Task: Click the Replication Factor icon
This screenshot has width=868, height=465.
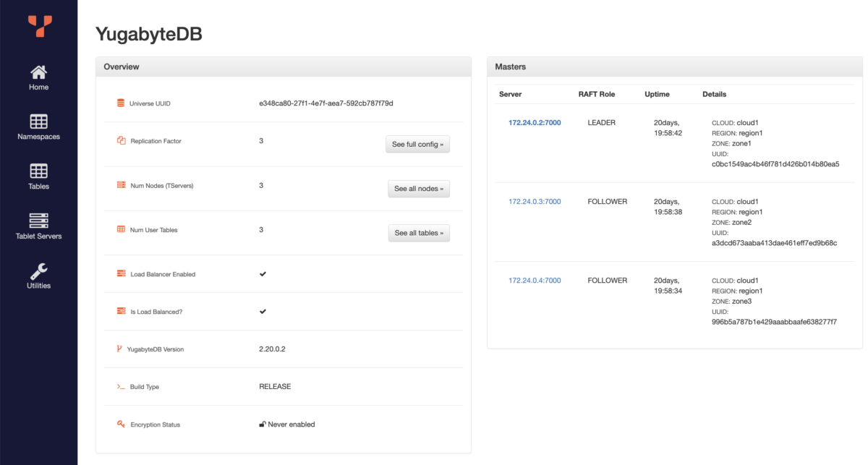Action: (120, 140)
